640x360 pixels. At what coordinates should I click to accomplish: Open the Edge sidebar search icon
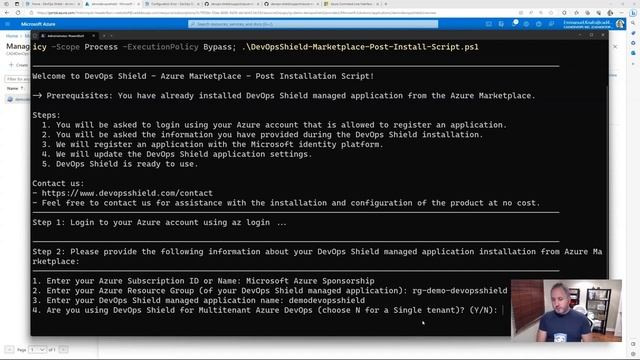(633, 23)
